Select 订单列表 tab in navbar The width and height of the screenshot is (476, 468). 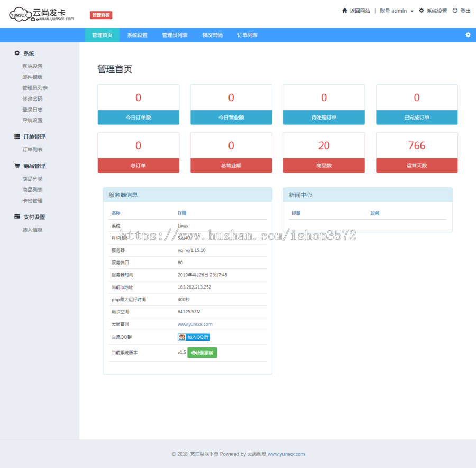point(247,35)
